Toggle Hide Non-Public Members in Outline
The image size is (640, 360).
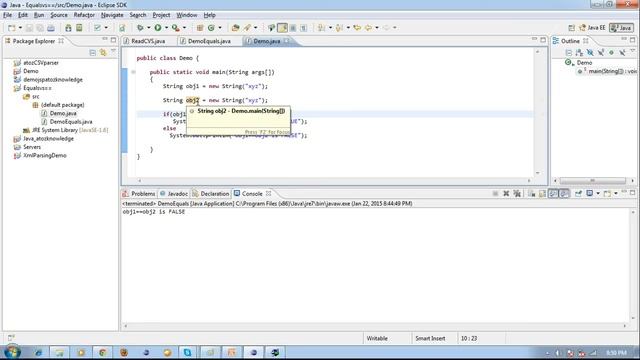click(611, 53)
